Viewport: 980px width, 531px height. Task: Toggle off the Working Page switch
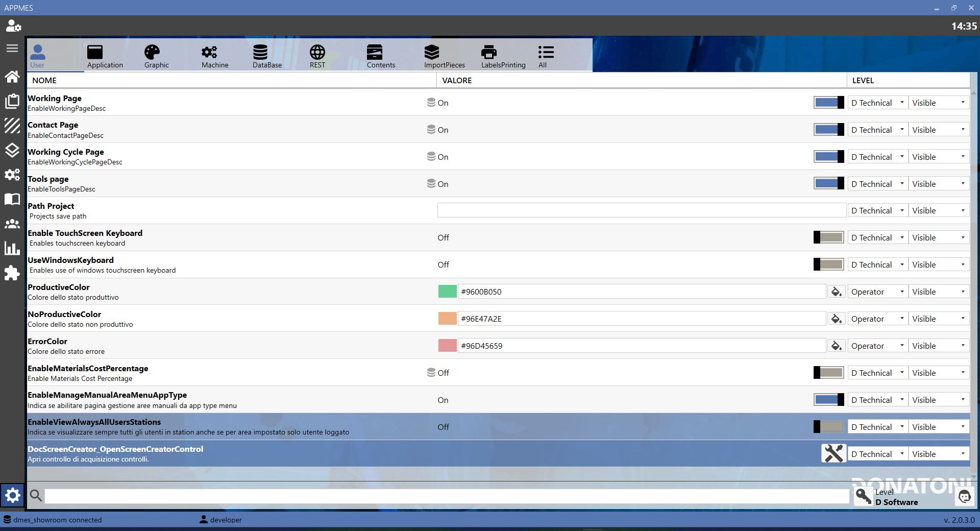click(x=828, y=103)
